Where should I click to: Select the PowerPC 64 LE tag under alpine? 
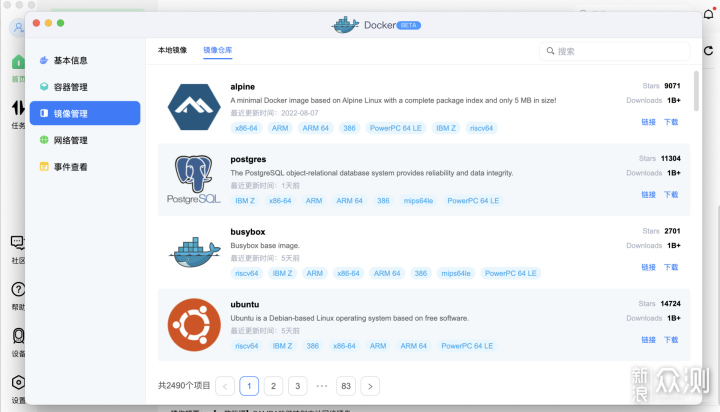[x=395, y=128]
